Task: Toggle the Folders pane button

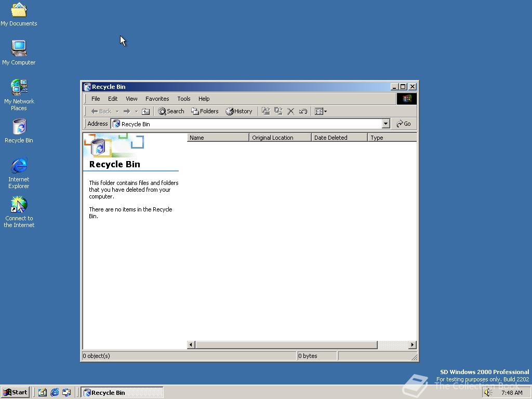Action: pyautogui.click(x=205, y=111)
